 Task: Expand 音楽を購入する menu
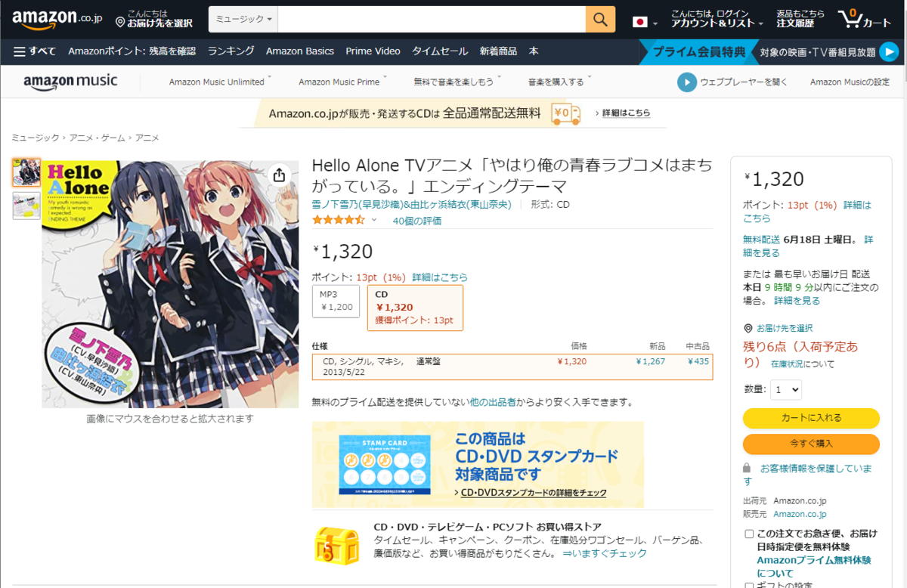[559, 82]
